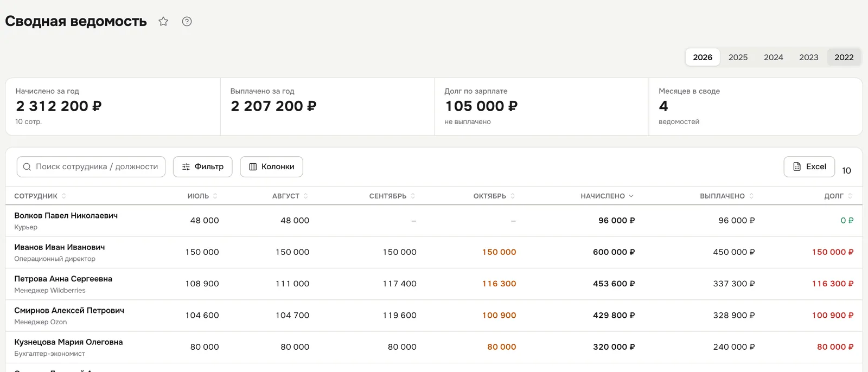Image resolution: width=868 pixels, height=372 pixels.
Task: Focus the employee or position search field
Action: click(91, 167)
